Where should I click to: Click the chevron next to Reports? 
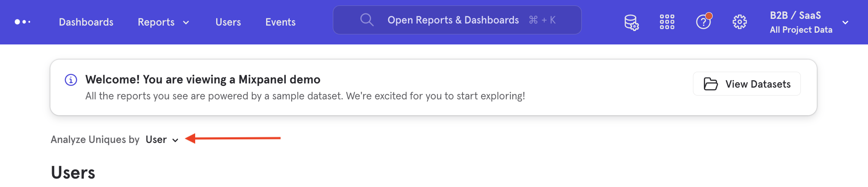[186, 23]
